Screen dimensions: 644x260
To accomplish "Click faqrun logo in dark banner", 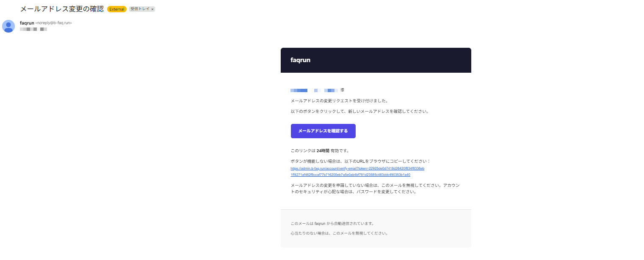I will [300, 60].
